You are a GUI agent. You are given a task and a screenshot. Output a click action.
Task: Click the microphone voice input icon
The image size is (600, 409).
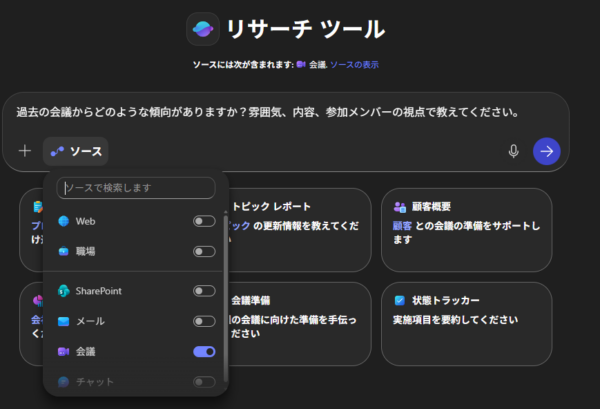coord(513,151)
